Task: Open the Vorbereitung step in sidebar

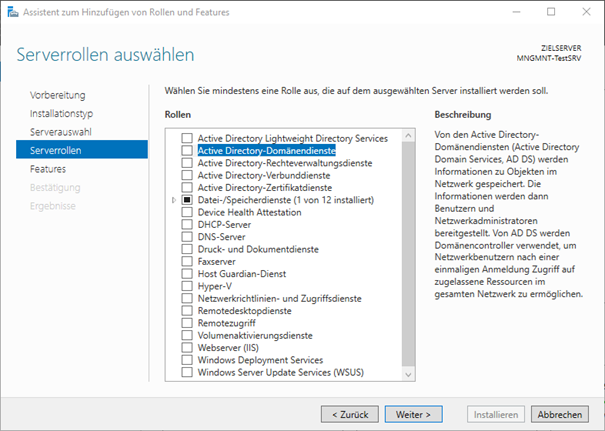Action: tap(57, 96)
